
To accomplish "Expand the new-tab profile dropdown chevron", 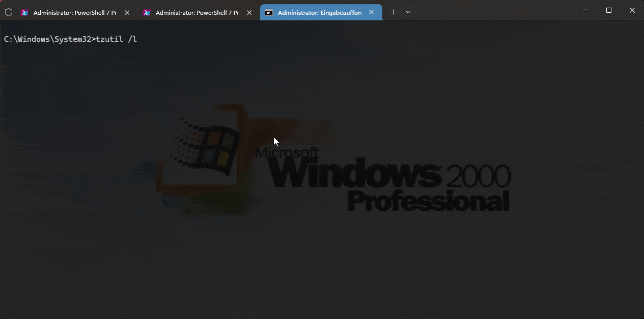I will (x=408, y=12).
